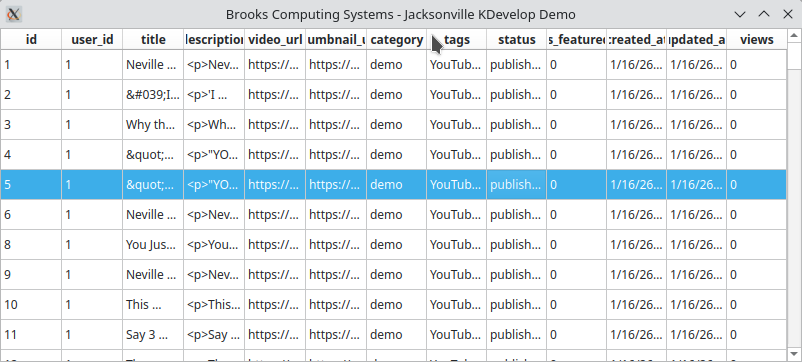Select title 'You Jus...' in row 8
The width and height of the screenshot is (802, 362).
153,244
